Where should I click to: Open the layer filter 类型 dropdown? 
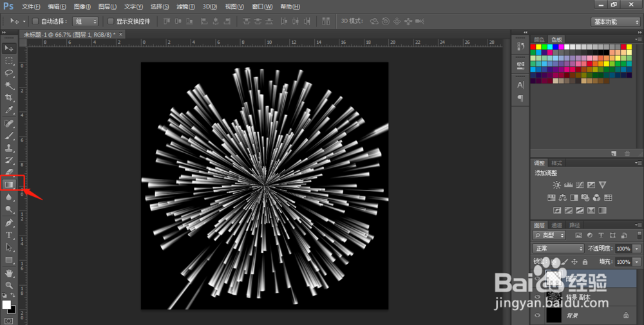tap(549, 236)
